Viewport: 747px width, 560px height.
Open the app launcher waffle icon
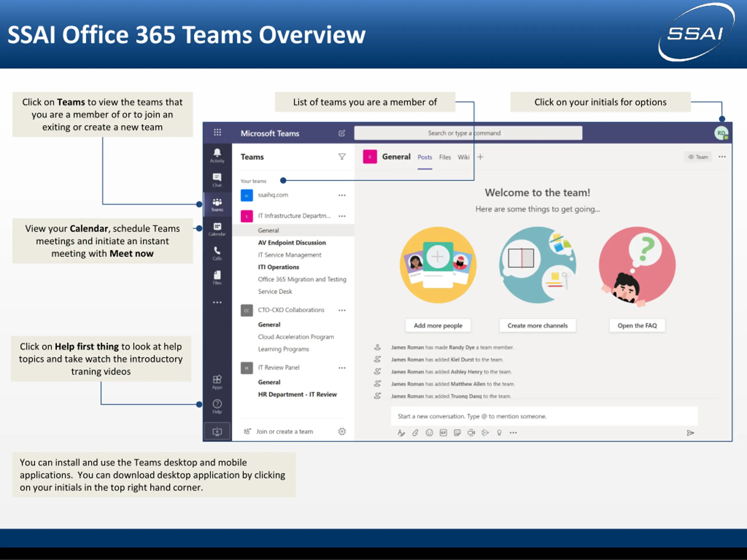pos(217,132)
